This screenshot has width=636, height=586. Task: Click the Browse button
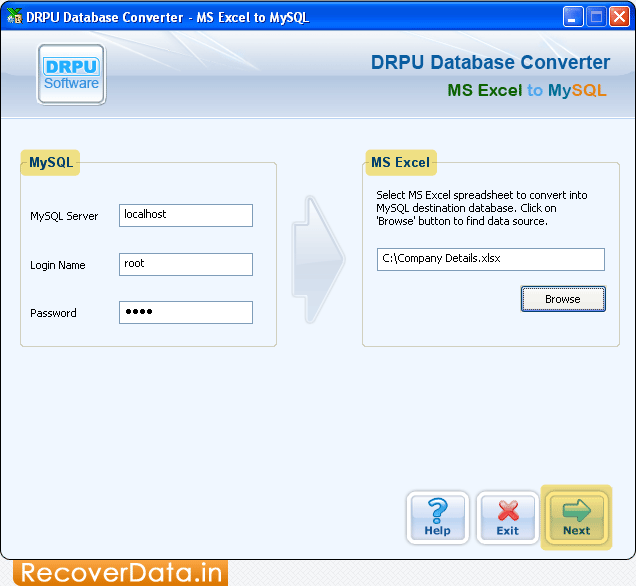(x=563, y=299)
